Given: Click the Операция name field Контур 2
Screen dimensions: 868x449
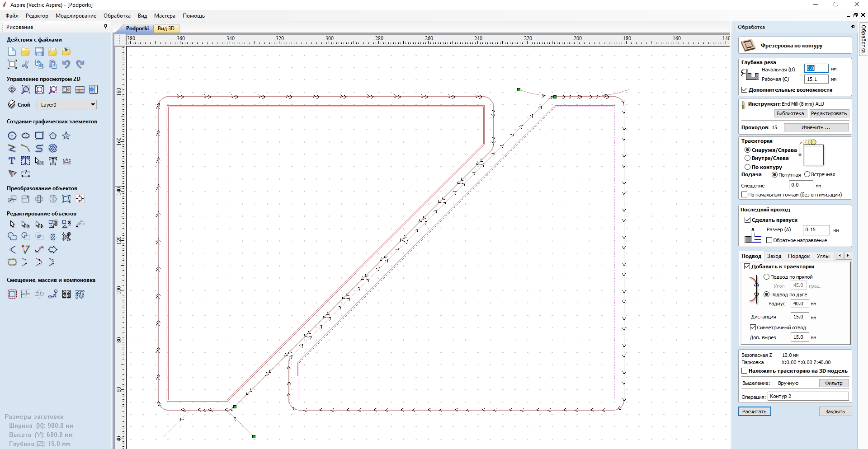Looking at the screenshot, I should 808,396.
